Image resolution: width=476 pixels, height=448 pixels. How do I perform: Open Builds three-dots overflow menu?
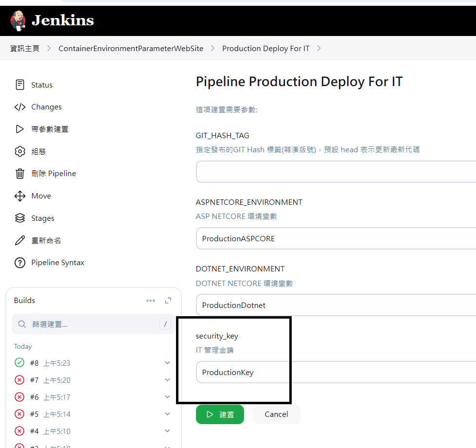tap(151, 301)
